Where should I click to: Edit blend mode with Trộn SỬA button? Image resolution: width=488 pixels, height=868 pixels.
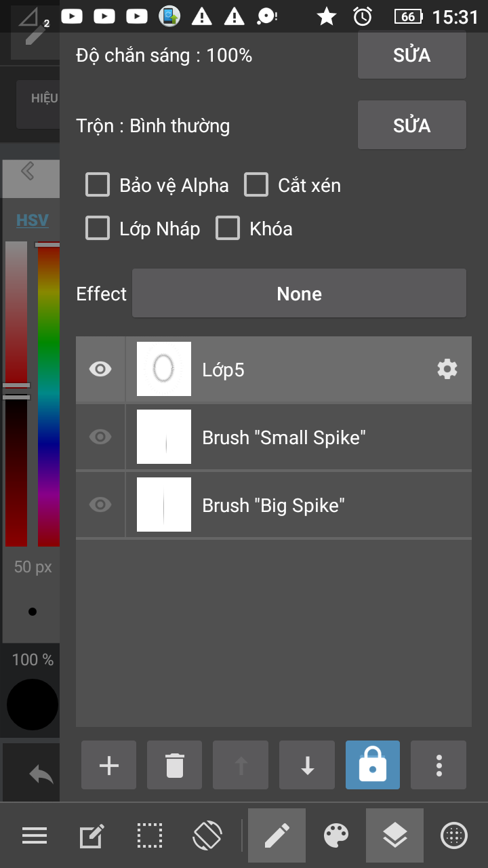(x=411, y=125)
